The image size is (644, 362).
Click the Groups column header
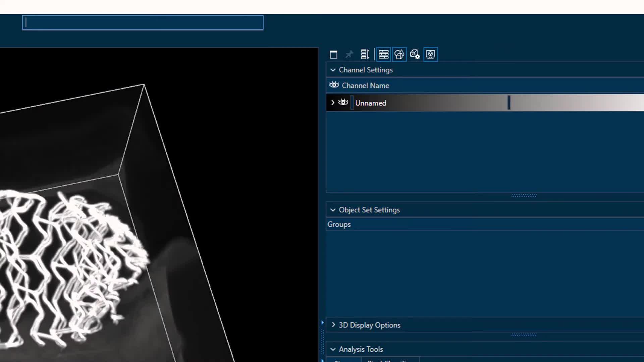tap(339, 225)
